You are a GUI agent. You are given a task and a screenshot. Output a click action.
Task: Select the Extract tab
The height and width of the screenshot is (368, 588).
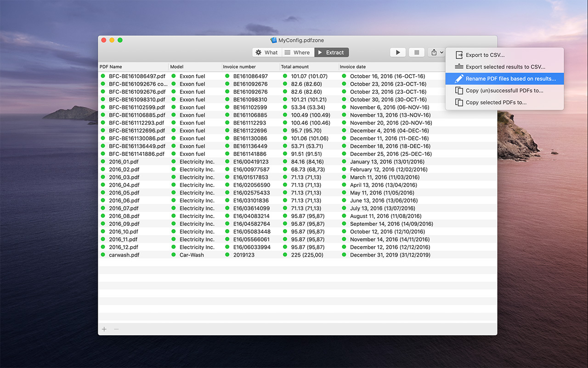(331, 52)
